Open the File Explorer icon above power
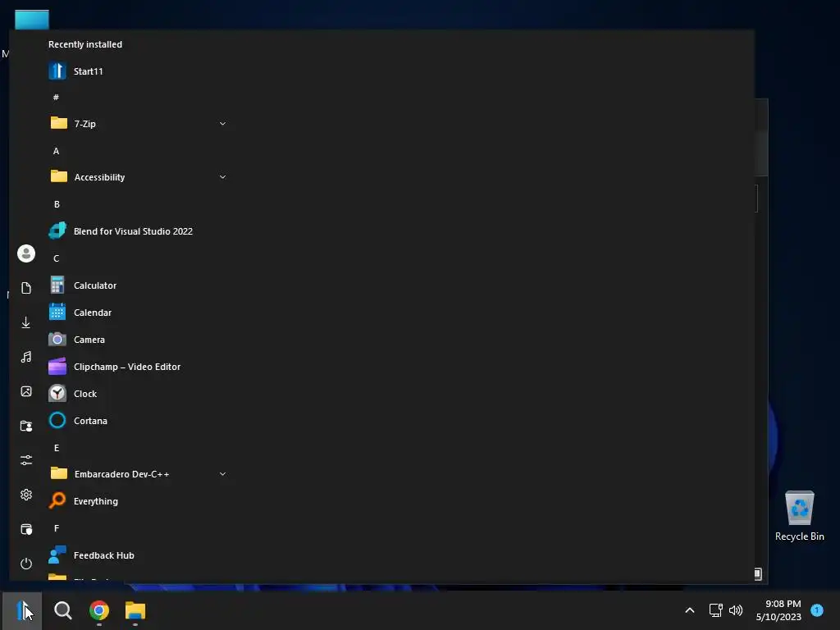 click(x=25, y=529)
